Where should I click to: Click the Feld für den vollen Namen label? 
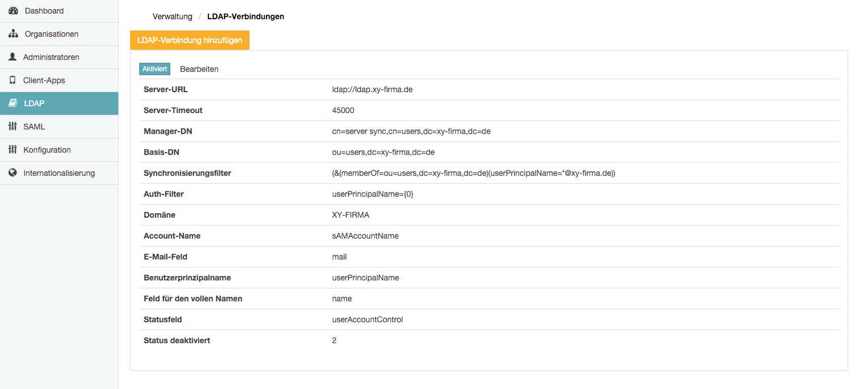tap(193, 299)
